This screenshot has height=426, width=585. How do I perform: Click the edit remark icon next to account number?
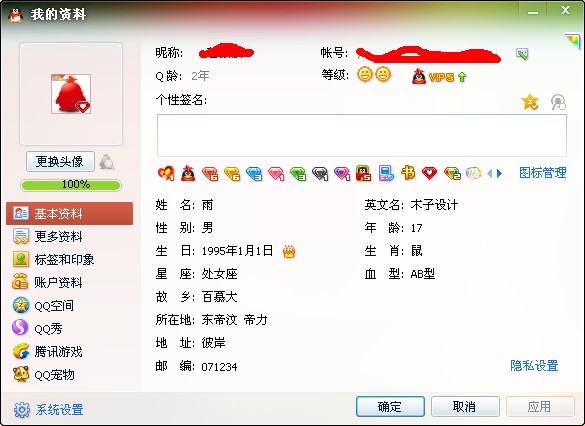pos(522,54)
